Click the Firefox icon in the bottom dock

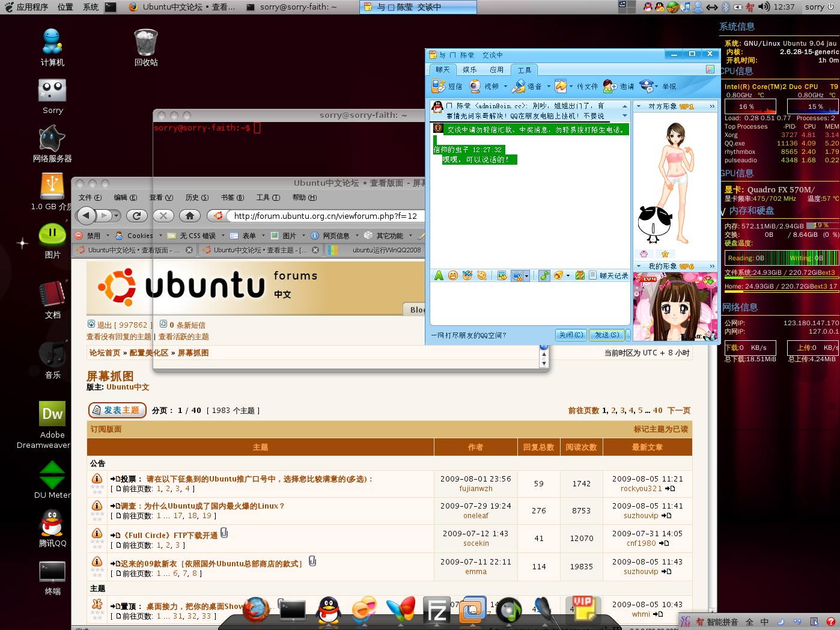[x=257, y=610]
